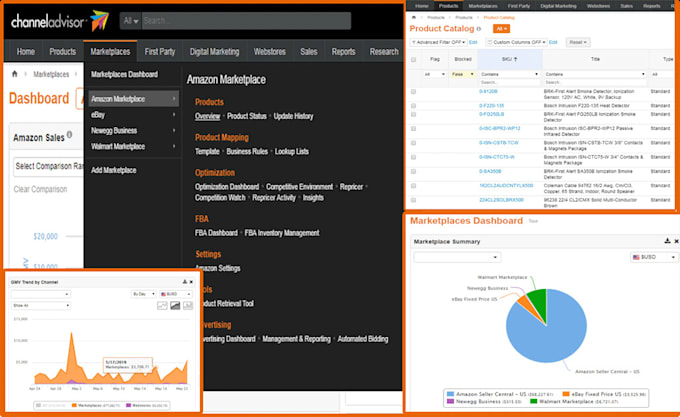Open the orange All dropdown beside Product Catalog

(x=501, y=29)
